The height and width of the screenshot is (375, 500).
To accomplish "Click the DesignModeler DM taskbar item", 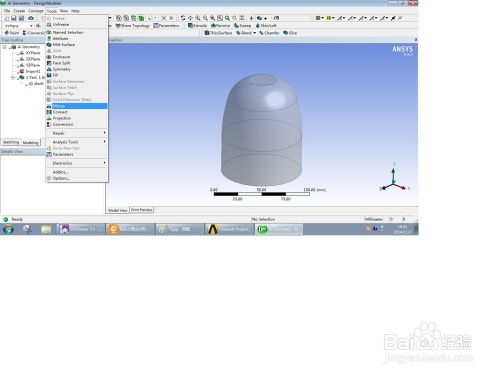I will coord(279,229).
